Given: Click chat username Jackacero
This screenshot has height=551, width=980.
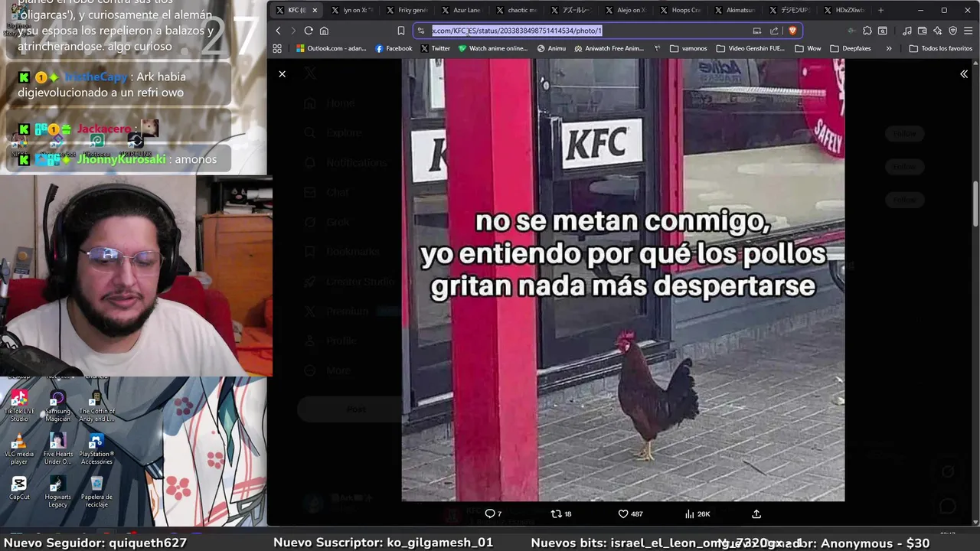Looking at the screenshot, I should (x=104, y=129).
